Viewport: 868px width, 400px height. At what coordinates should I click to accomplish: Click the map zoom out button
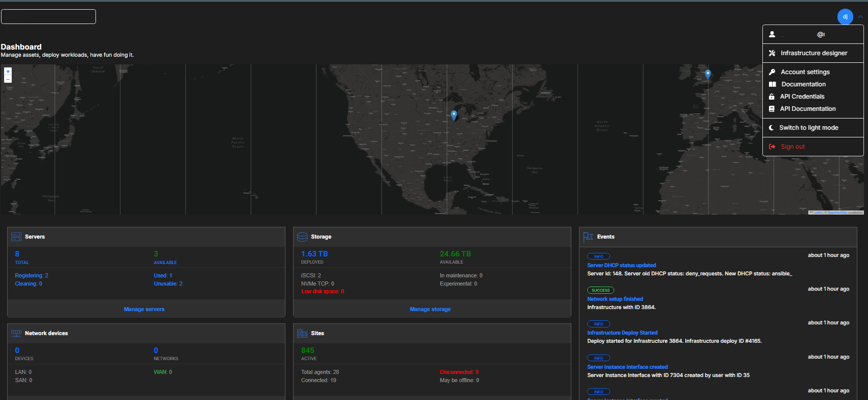(8, 79)
